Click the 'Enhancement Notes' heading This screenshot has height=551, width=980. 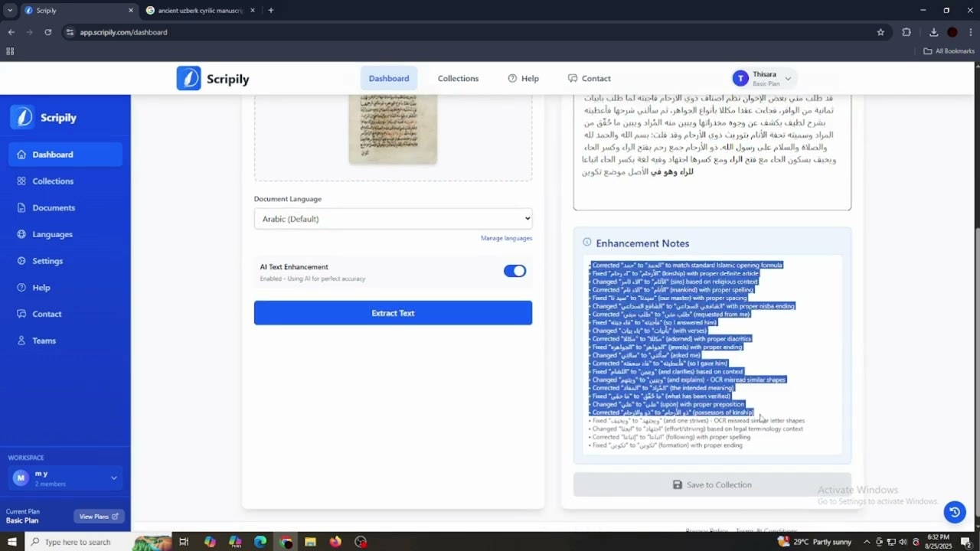(x=642, y=243)
